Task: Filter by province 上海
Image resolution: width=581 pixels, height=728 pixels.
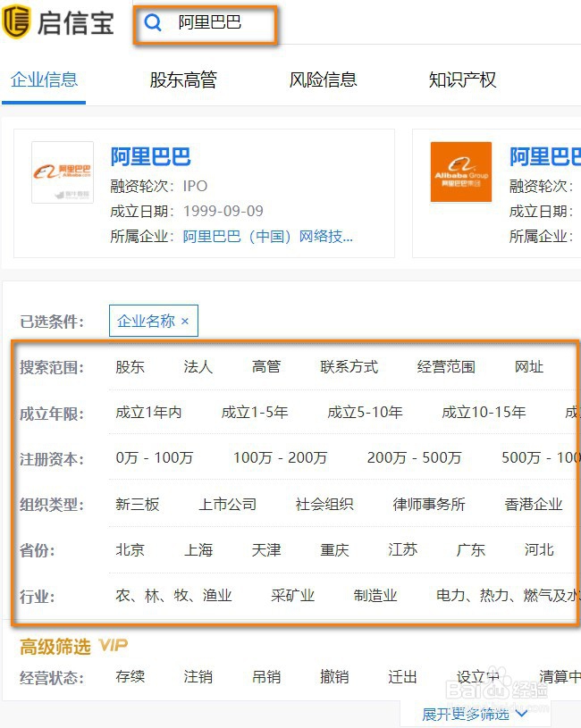Action: click(198, 550)
